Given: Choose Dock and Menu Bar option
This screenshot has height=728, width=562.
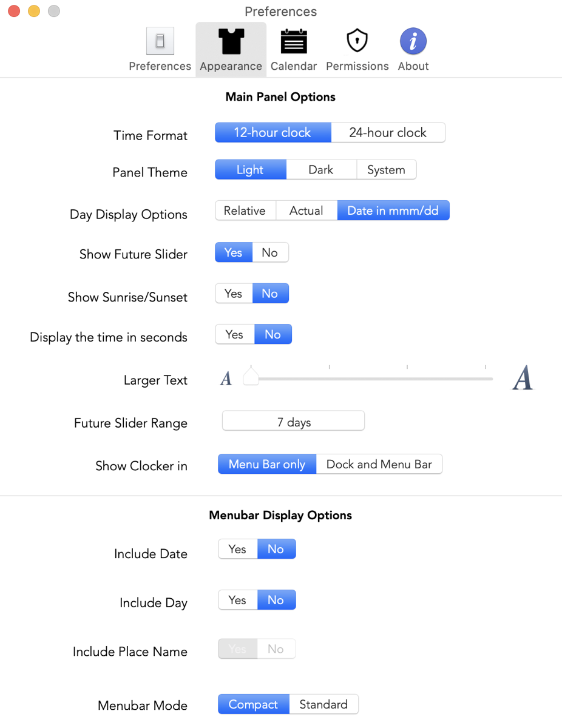Looking at the screenshot, I should tap(379, 465).
